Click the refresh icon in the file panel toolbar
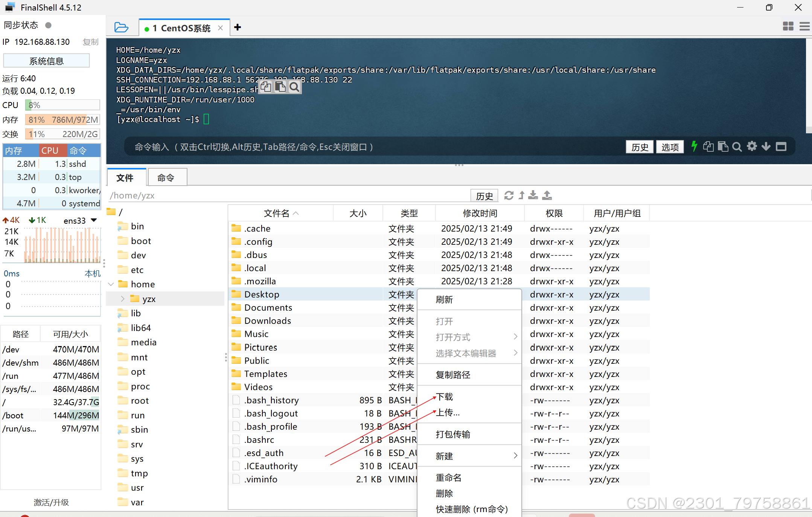This screenshot has width=812, height=517. [509, 195]
